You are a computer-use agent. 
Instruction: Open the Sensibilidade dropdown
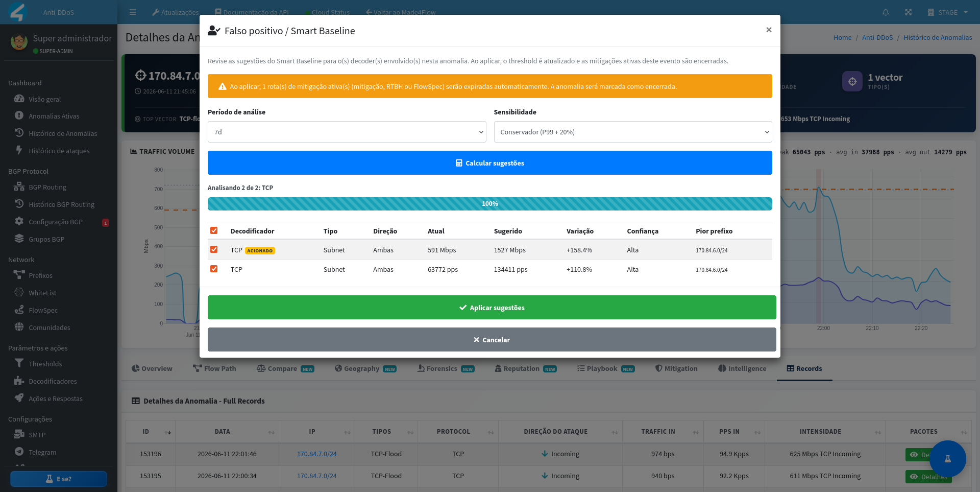(633, 132)
